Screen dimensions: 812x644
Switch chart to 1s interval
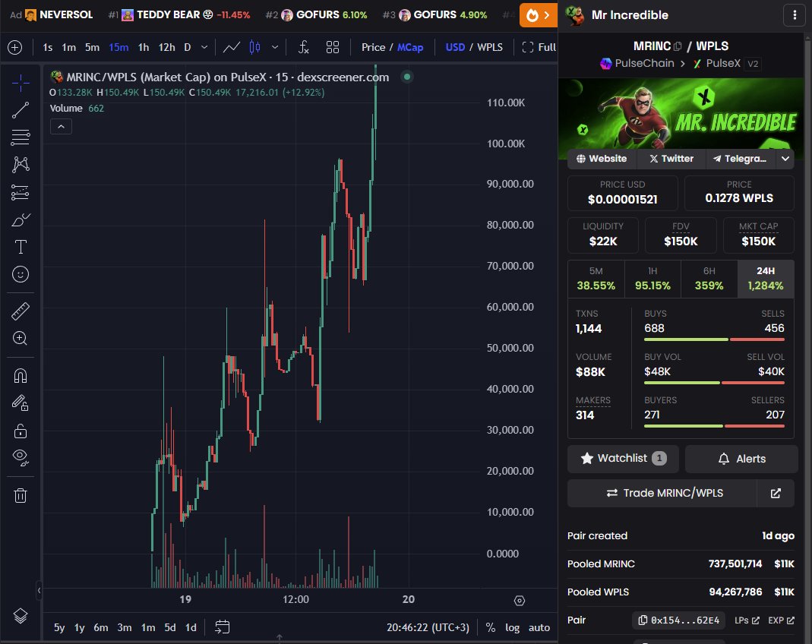click(48, 48)
